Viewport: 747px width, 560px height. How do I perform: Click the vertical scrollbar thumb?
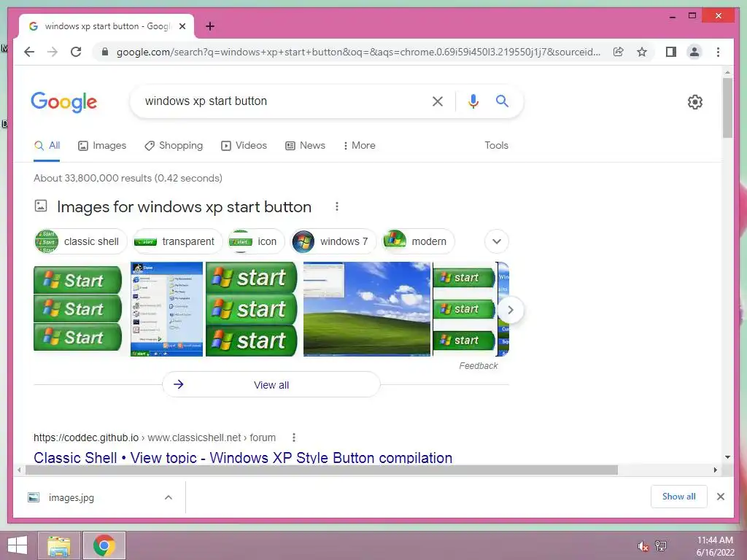(727, 108)
